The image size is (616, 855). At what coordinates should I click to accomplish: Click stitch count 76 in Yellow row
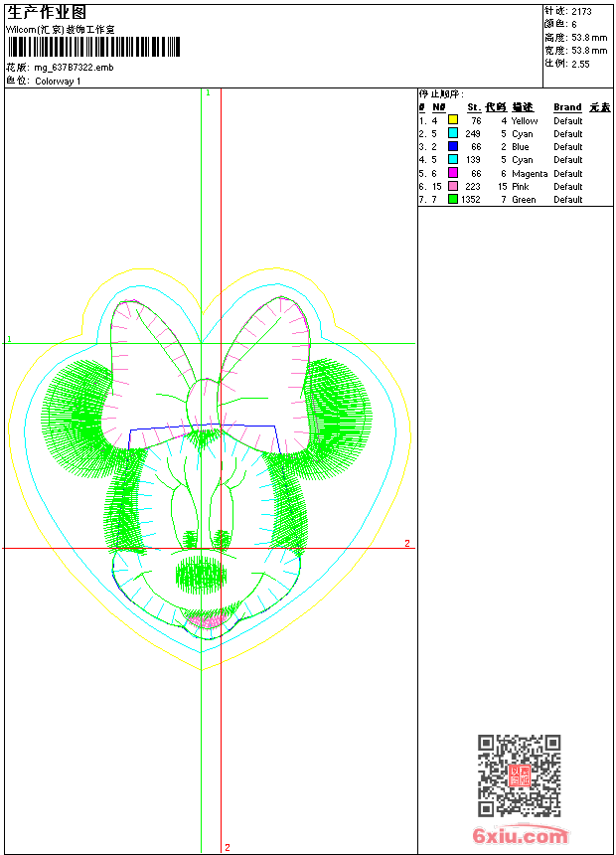click(477, 121)
